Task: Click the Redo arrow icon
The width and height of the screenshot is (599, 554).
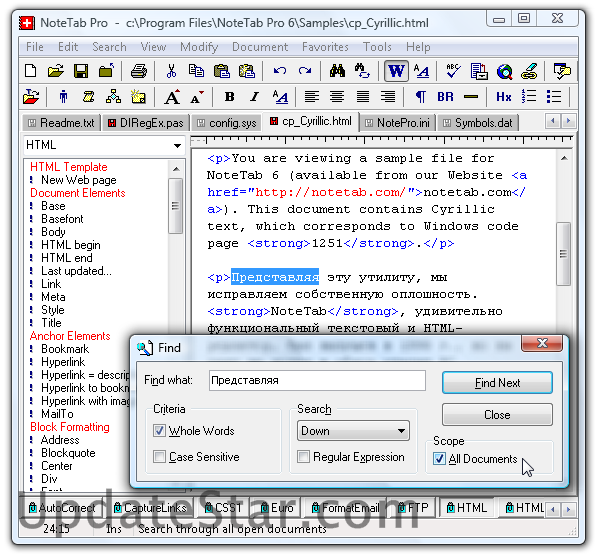Action: click(305, 71)
